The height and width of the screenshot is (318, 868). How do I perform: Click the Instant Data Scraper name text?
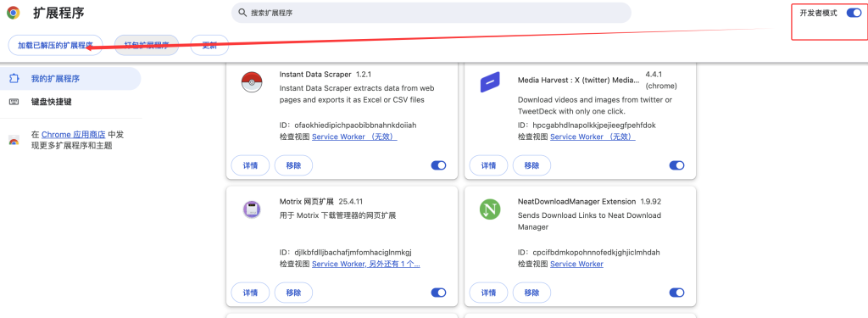point(315,75)
